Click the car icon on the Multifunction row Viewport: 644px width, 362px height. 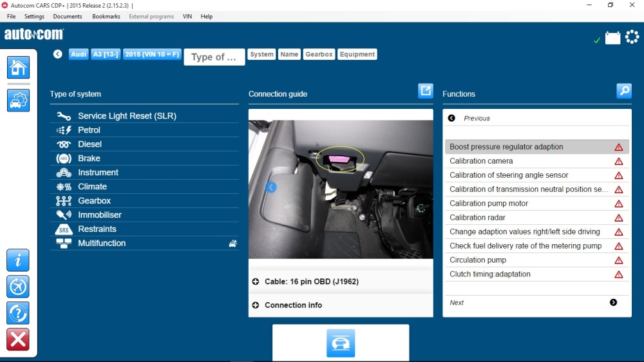[233, 243]
